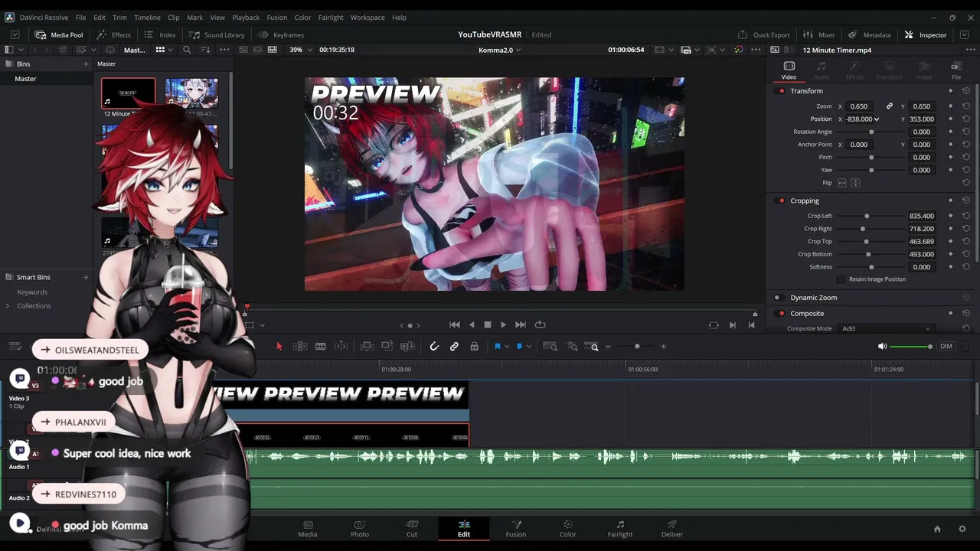The width and height of the screenshot is (980, 551).
Task: Open Quick Export
Action: [x=764, y=34]
